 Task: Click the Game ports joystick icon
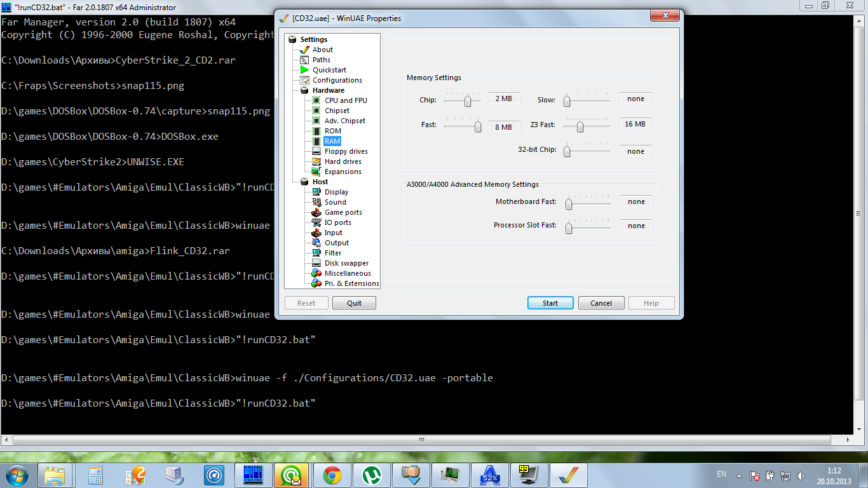(x=316, y=212)
